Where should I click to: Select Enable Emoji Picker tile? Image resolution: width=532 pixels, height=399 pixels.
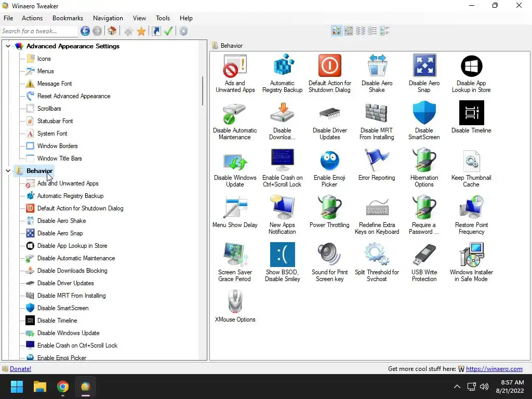click(329, 168)
